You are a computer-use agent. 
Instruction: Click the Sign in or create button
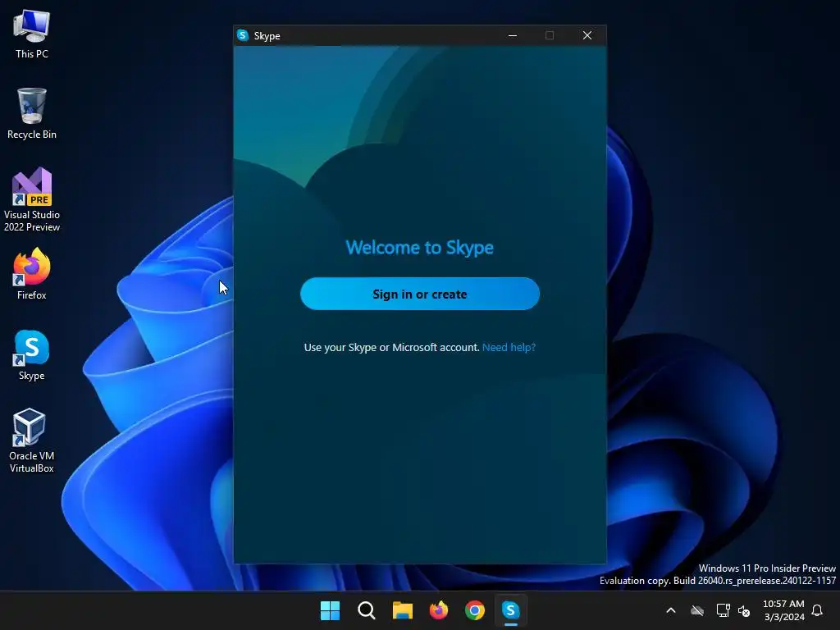point(419,294)
